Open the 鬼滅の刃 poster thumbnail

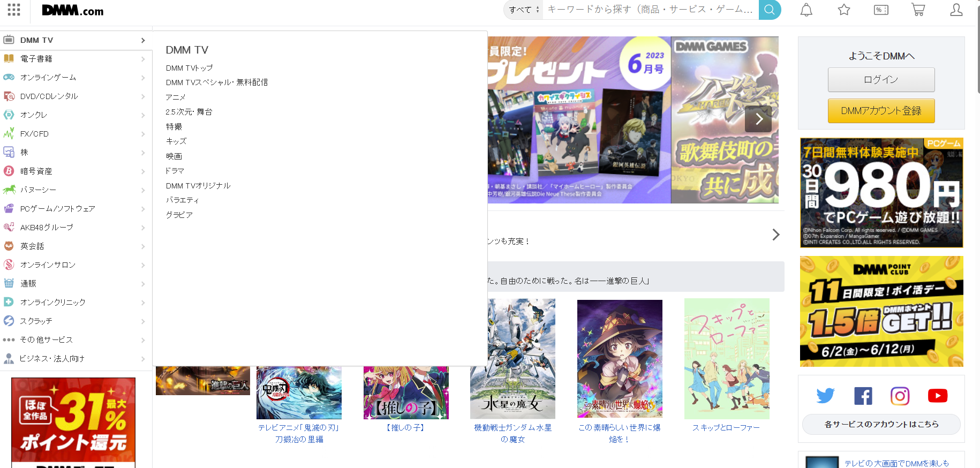[x=299, y=392]
